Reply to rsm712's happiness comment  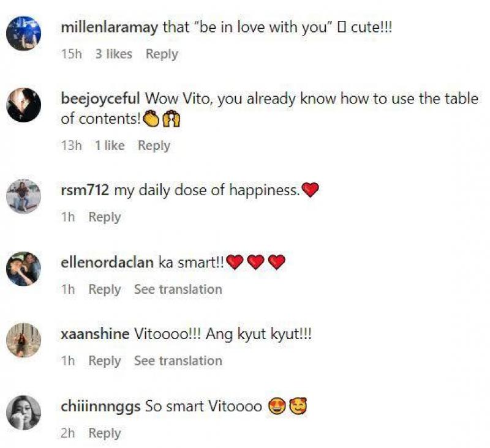point(104,217)
